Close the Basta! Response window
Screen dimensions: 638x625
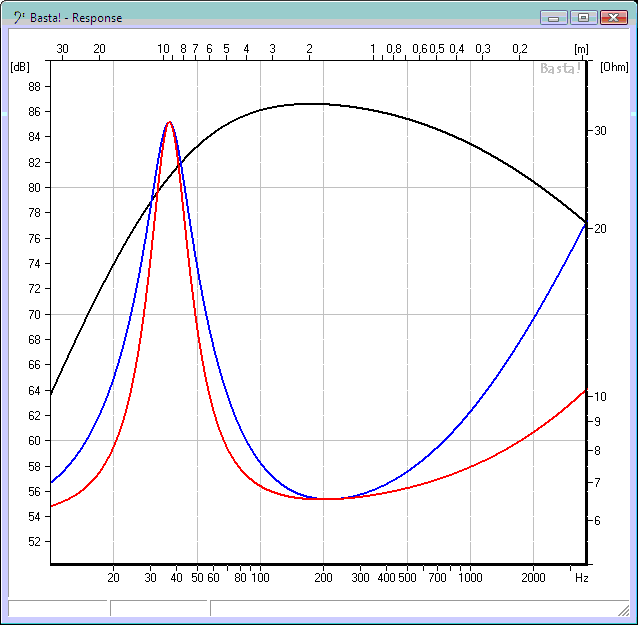614,17
